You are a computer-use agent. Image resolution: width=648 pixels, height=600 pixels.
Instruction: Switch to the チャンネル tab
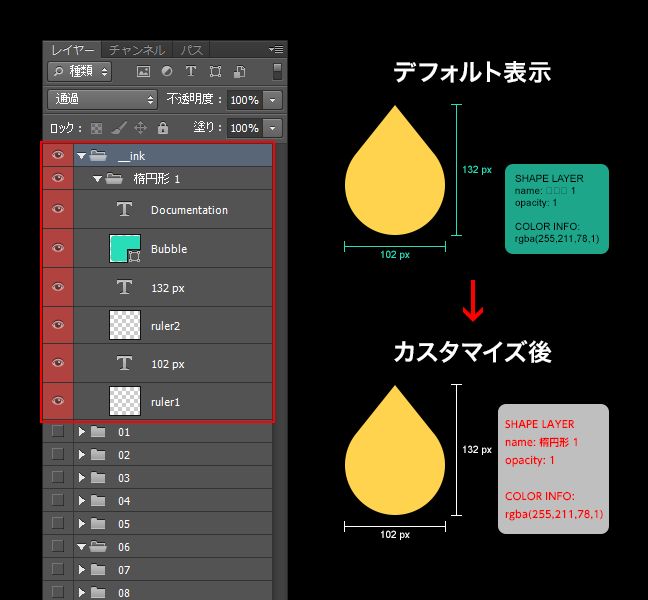coord(137,50)
